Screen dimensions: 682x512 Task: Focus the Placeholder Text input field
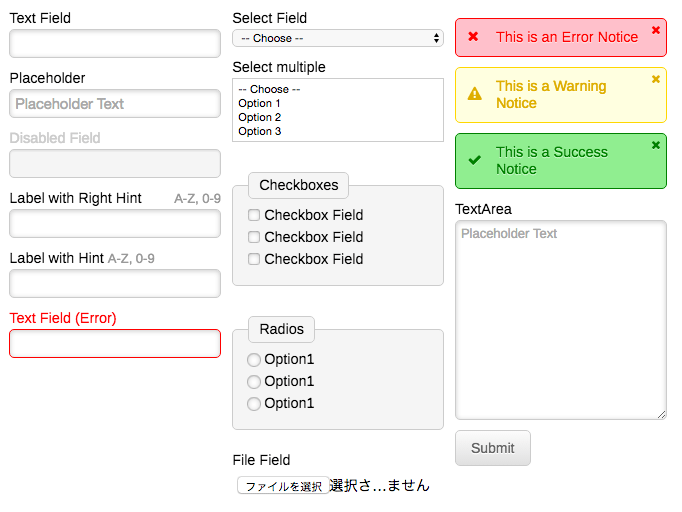pyautogui.click(x=115, y=104)
